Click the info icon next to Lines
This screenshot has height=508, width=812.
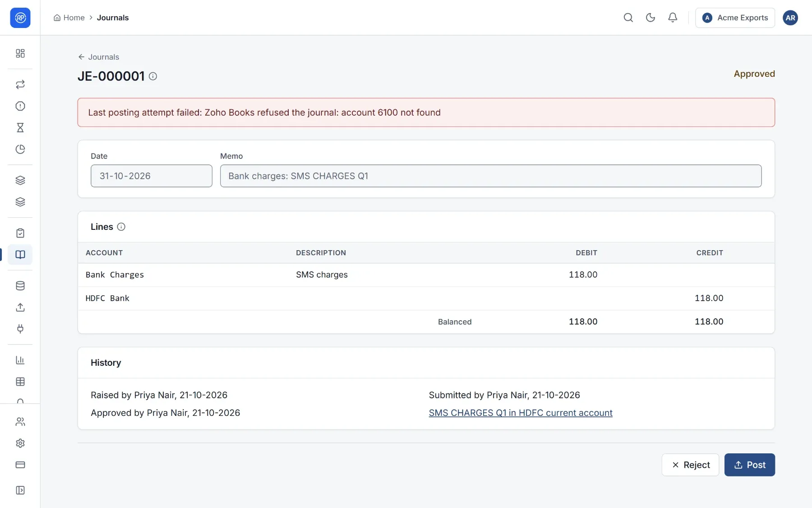coord(121,227)
